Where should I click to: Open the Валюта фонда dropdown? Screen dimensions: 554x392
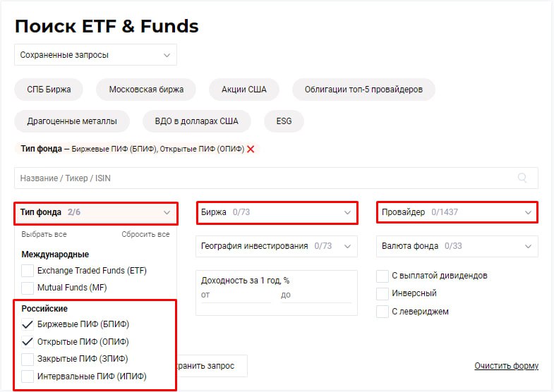click(457, 246)
